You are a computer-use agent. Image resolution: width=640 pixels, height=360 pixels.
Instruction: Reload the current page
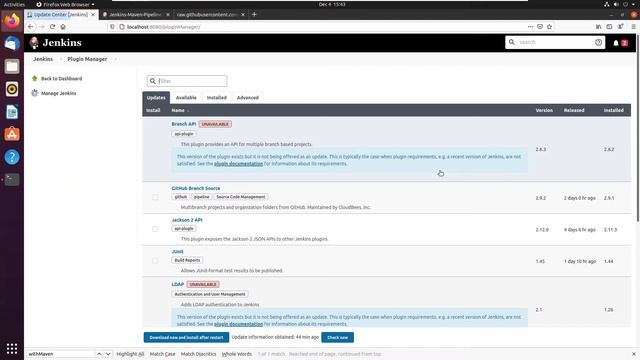(52, 27)
